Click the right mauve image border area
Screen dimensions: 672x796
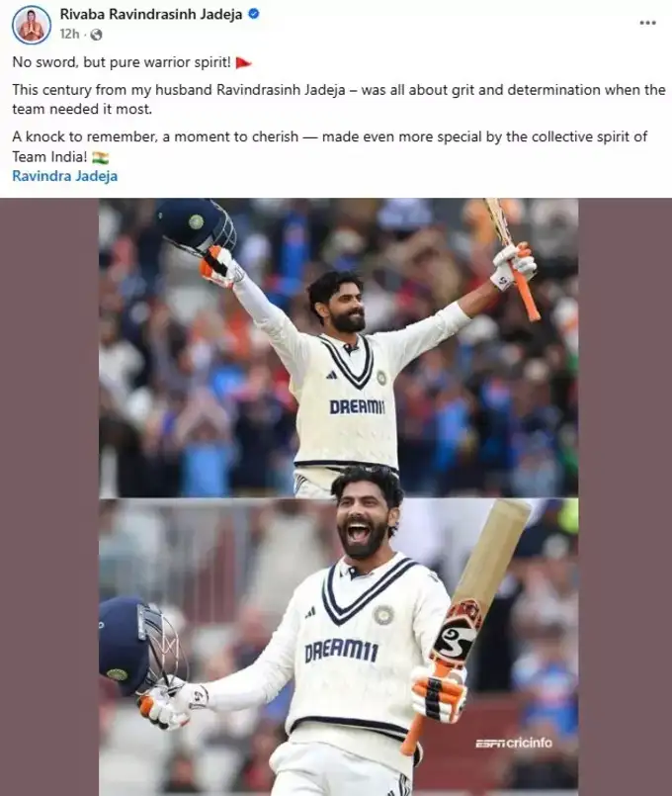(625, 497)
